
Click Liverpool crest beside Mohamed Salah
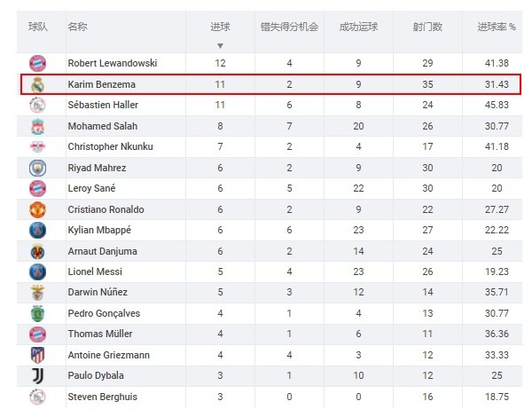point(37,126)
